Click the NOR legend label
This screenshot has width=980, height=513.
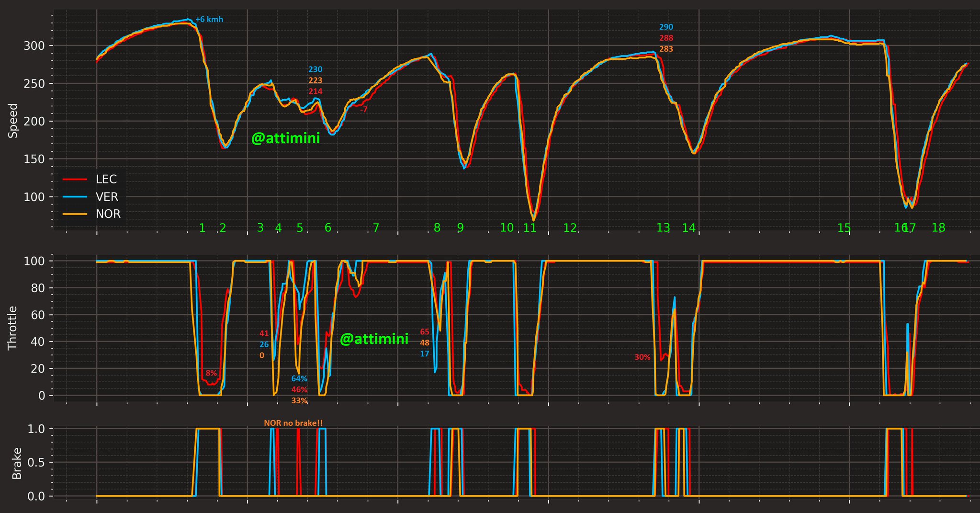108,214
